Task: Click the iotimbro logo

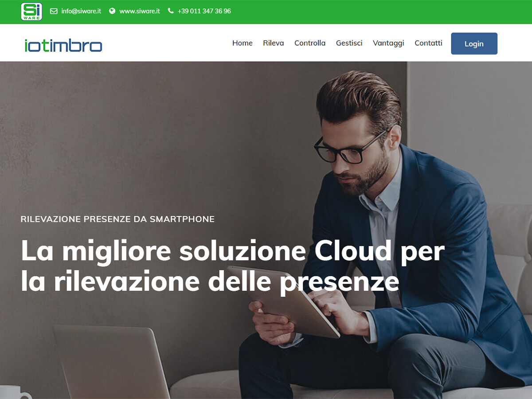Action: [63, 45]
